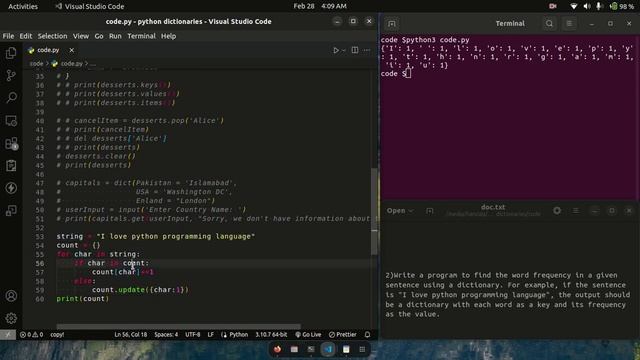Click the search icon in Terminal header
The width and height of the screenshot is (640, 360).
click(x=549, y=24)
